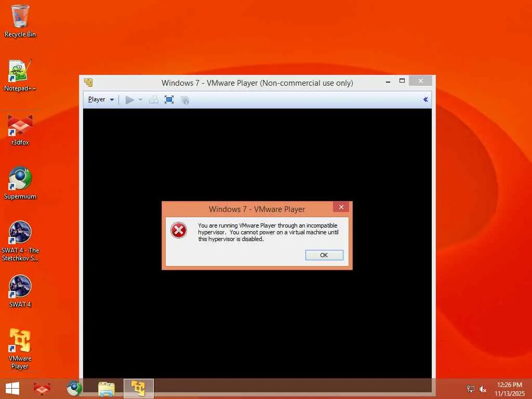Screen dimensions: 532x399
Task: Open the Player dropdown menu
Action: (101, 99)
